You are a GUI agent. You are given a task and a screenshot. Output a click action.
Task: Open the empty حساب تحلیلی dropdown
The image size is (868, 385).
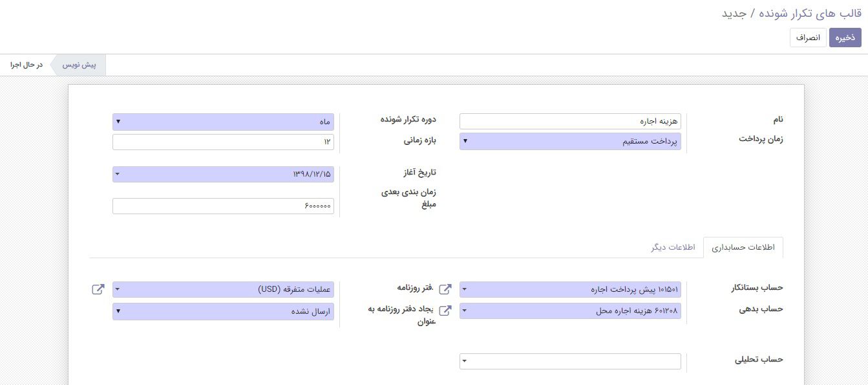pos(570,361)
